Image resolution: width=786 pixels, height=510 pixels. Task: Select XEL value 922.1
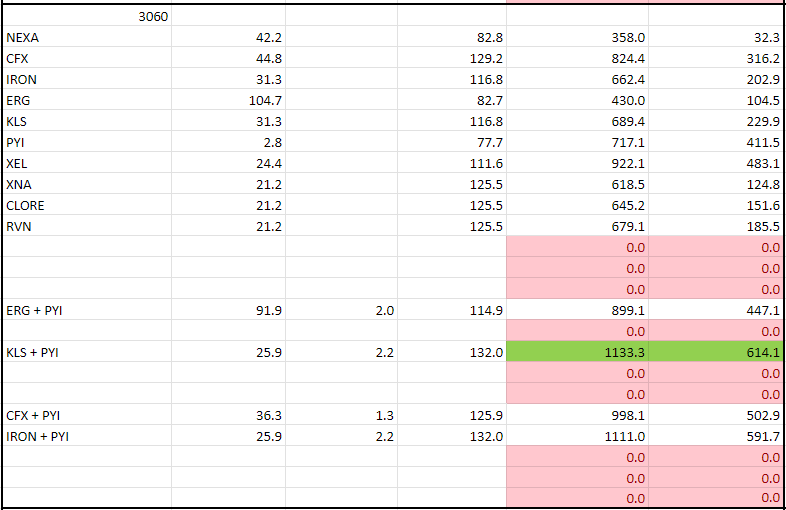(x=577, y=163)
